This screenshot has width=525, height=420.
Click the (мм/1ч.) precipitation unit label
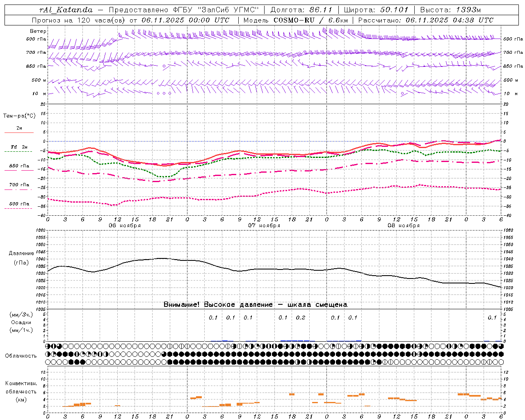click(x=21, y=330)
